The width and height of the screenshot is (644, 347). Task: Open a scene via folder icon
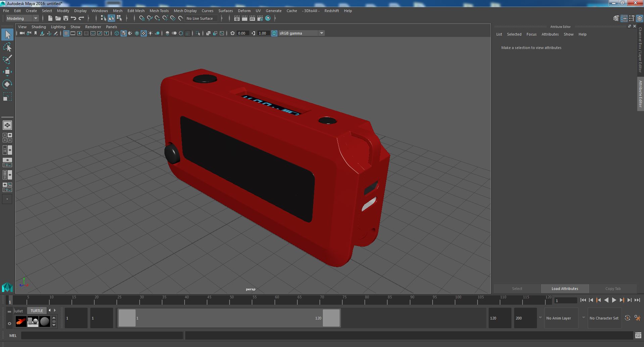[58, 18]
